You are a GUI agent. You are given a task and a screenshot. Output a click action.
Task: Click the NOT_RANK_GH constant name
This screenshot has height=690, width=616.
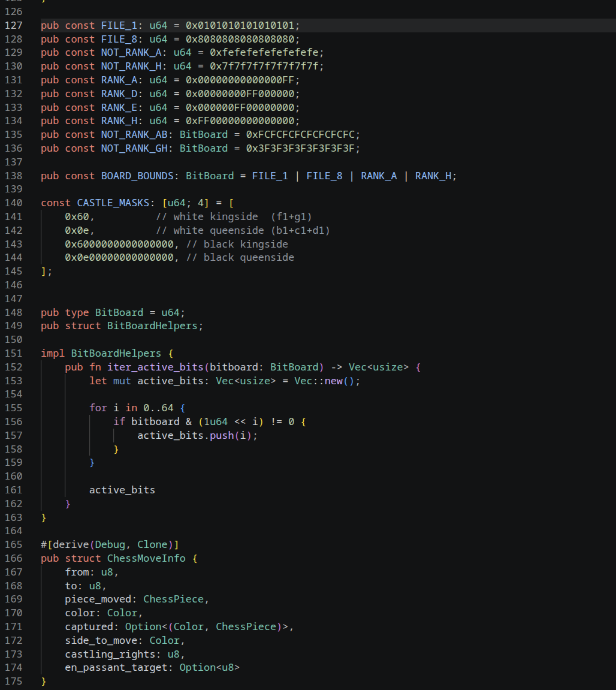coord(134,148)
